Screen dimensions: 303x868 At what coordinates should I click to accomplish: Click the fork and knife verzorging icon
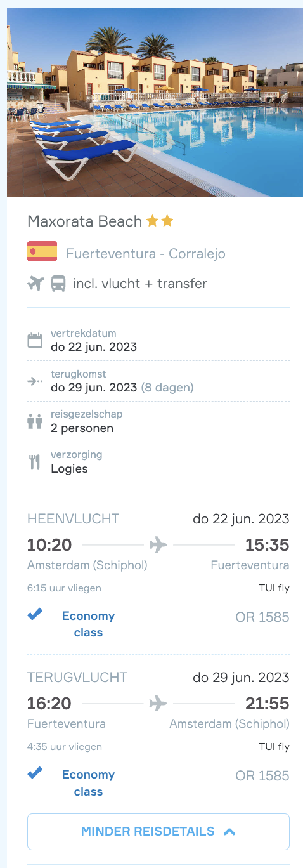[x=35, y=462]
